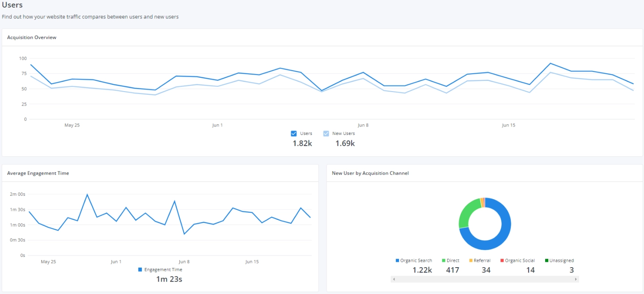Click the channel legend horizontal scrollbar track
Viewport: 644px width, 294px height.
click(x=485, y=279)
